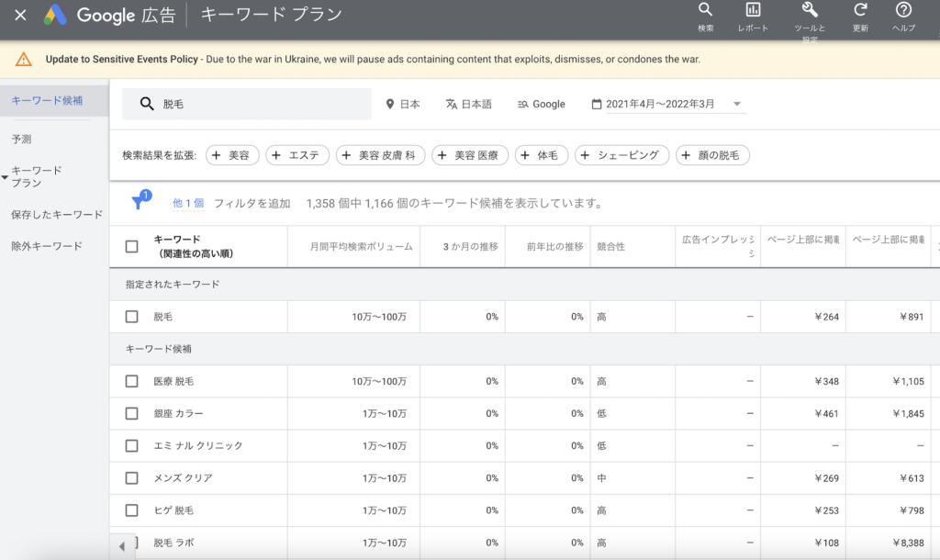Expand キーワード プラン sidebar arrow
This screenshot has height=560, width=940.
click(x=5, y=177)
